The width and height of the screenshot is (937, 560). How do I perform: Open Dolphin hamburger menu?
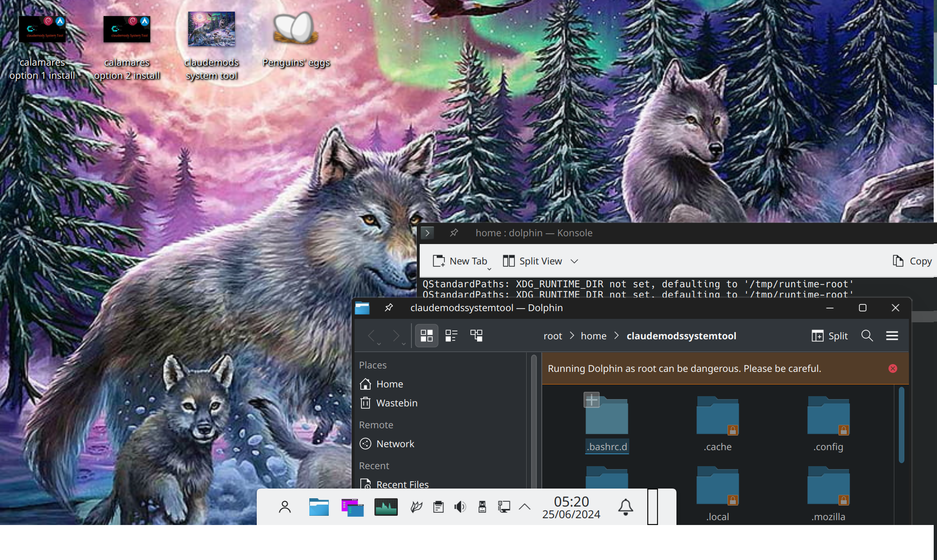pyautogui.click(x=892, y=336)
